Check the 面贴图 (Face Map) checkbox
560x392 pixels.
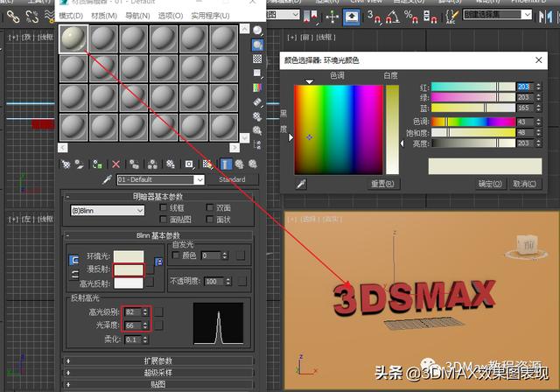pos(164,220)
